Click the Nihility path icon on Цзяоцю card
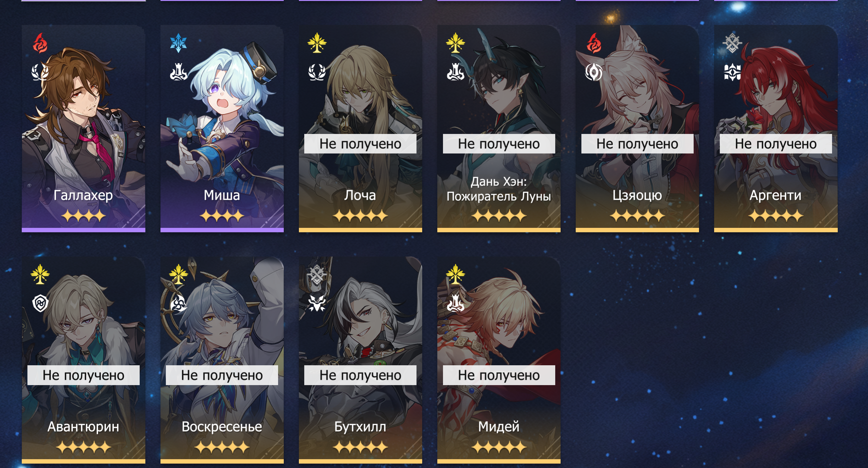Screen dimensions: 868x468 594,72
